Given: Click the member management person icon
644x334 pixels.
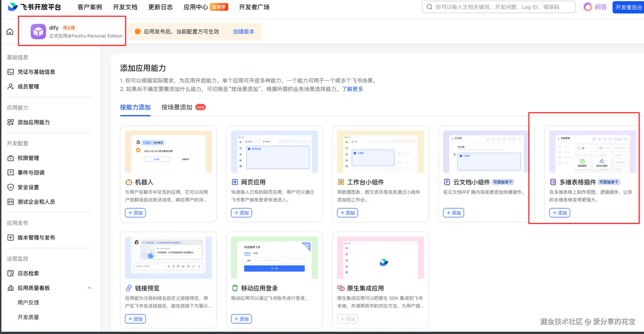Looking at the screenshot, I should [10, 87].
